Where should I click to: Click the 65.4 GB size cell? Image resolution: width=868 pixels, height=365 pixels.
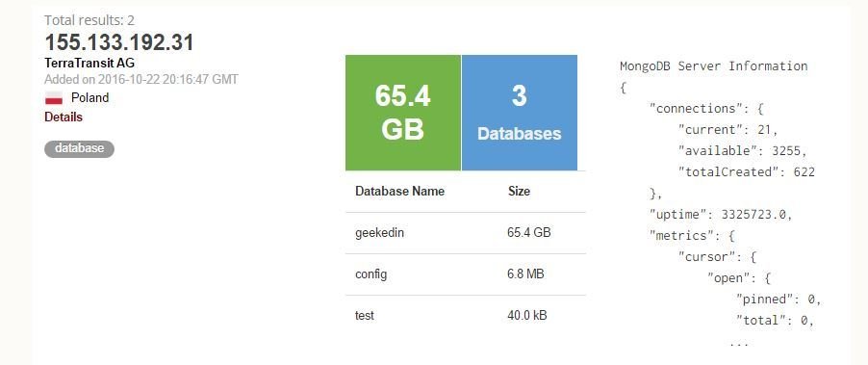[x=528, y=233]
